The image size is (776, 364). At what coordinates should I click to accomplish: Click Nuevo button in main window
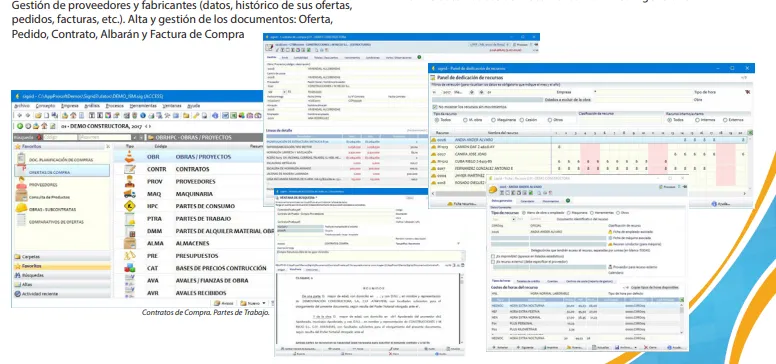250,303
